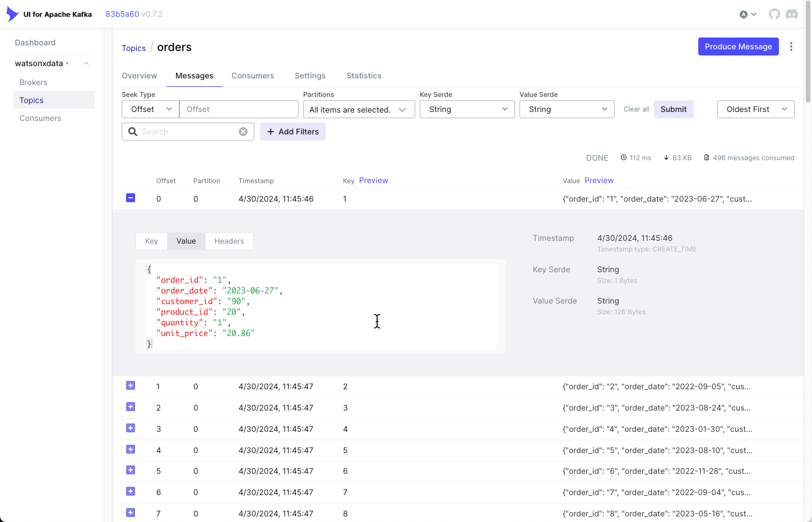Image resolution: width=812 pixels, height=522 pixels.
Task: Open Brokers in the sidebar
Action: pos(33,82)
